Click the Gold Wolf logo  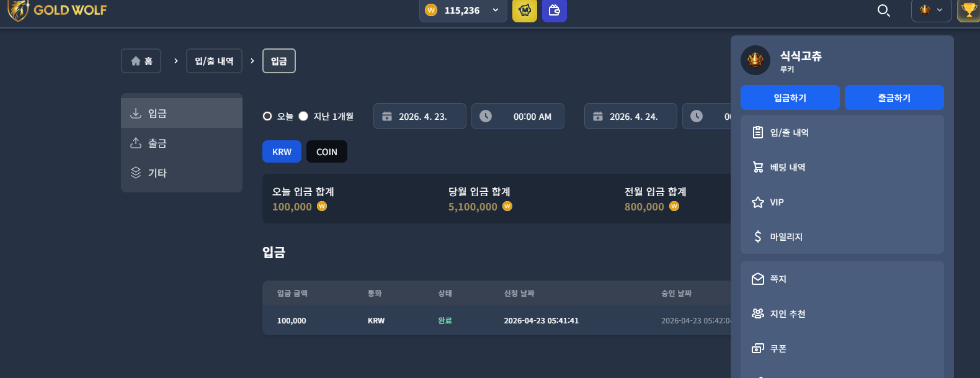(57, 10)
